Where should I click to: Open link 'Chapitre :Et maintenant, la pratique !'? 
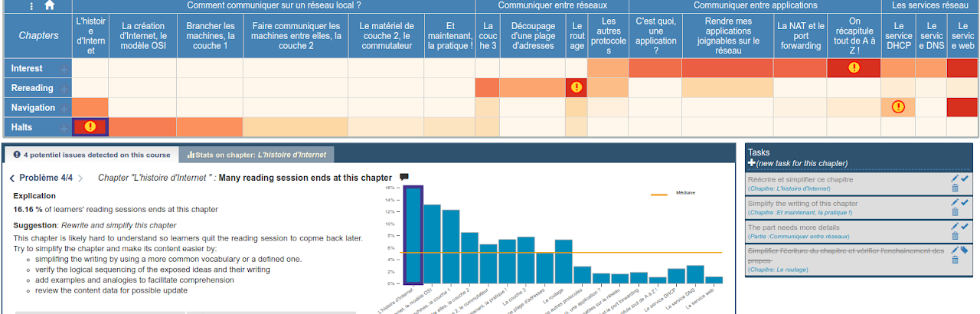pos(801,212)
